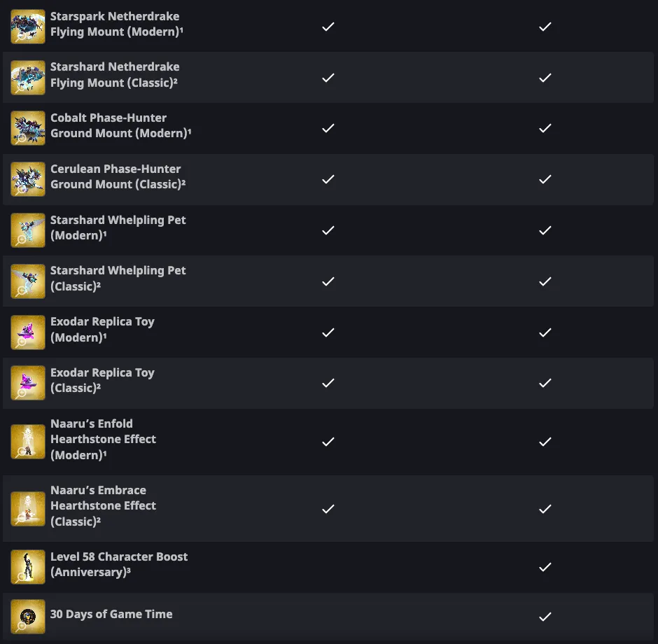
Task: Open the Level 58 Character Boost icon
Action: pos(28,567)
